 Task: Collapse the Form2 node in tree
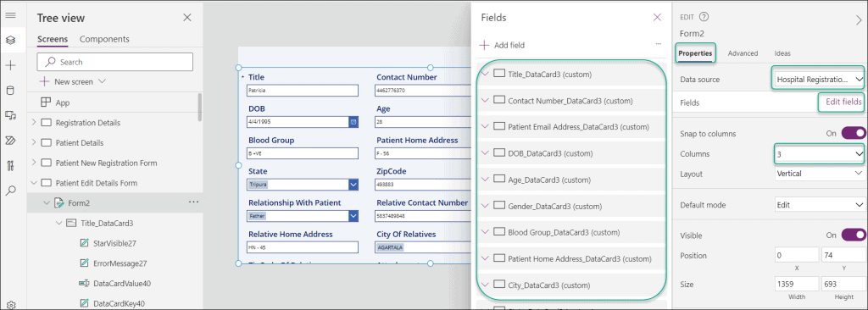pyautogui.click(x=47, y=203)
